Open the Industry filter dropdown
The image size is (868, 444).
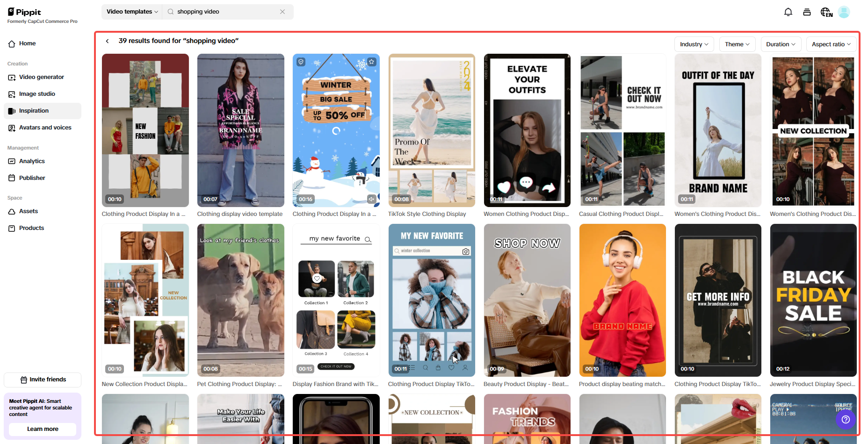tap(694, 44)
